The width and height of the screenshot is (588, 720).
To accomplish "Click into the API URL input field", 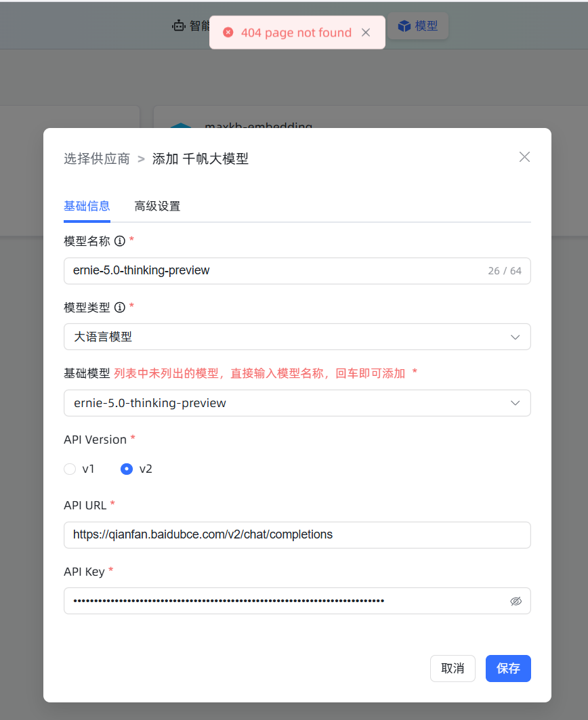I will coord(297,534).
